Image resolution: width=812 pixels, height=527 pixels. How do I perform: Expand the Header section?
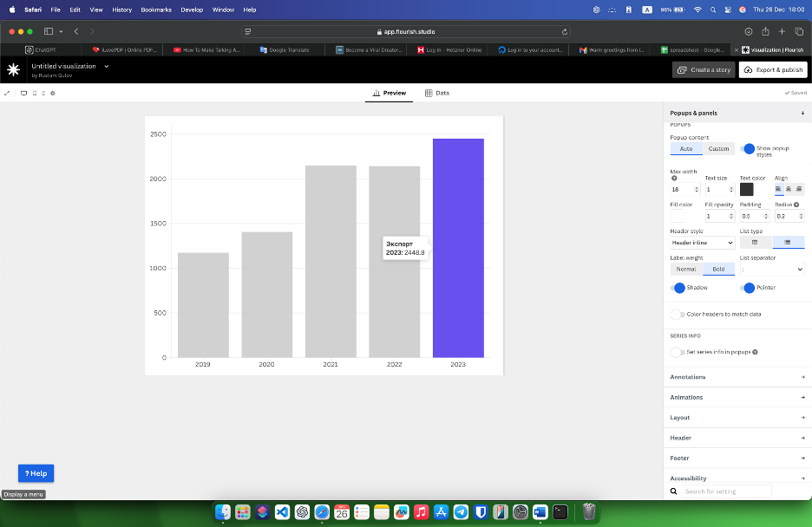click(737, 438)
